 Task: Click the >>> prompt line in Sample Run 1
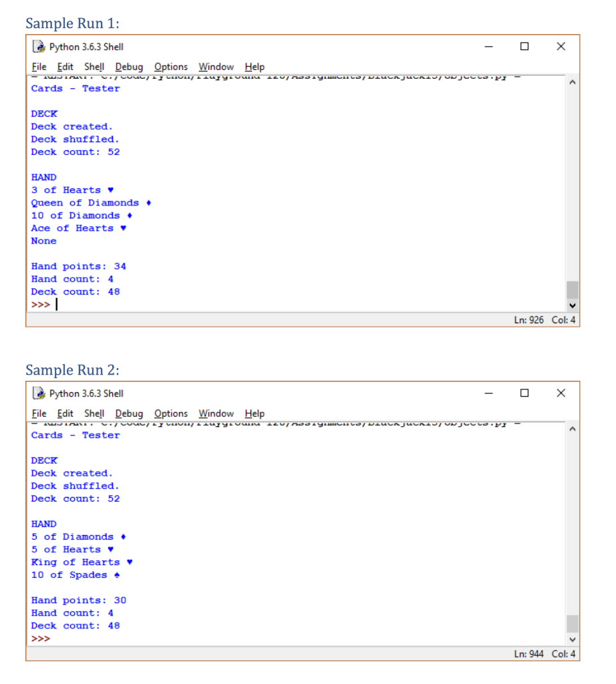41,304
